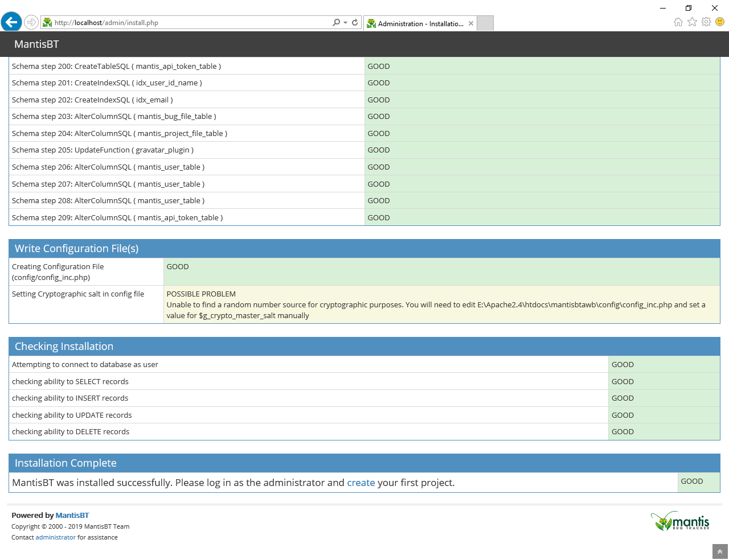
Task: Click 'Copyright © 2000 - 2019 MantisBT Team' text
Action: 71,526
